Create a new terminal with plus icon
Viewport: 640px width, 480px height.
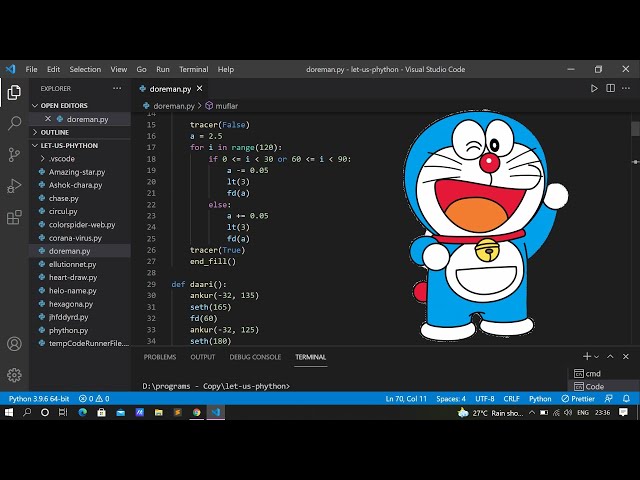587,356
